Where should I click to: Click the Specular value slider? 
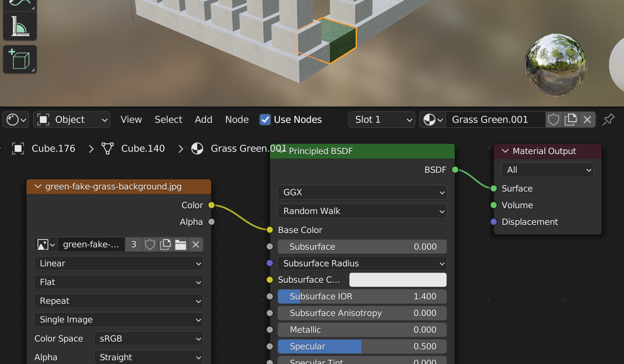tap(362, 346)
